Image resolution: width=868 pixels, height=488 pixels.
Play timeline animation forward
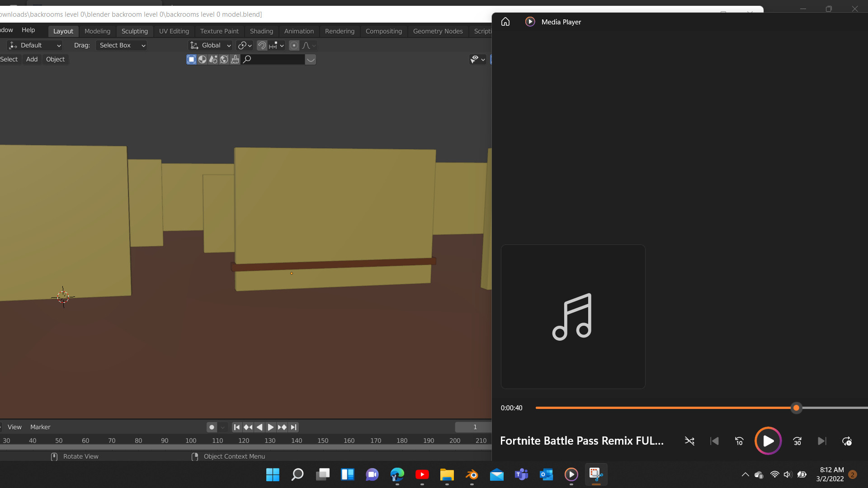coord(270,427)
